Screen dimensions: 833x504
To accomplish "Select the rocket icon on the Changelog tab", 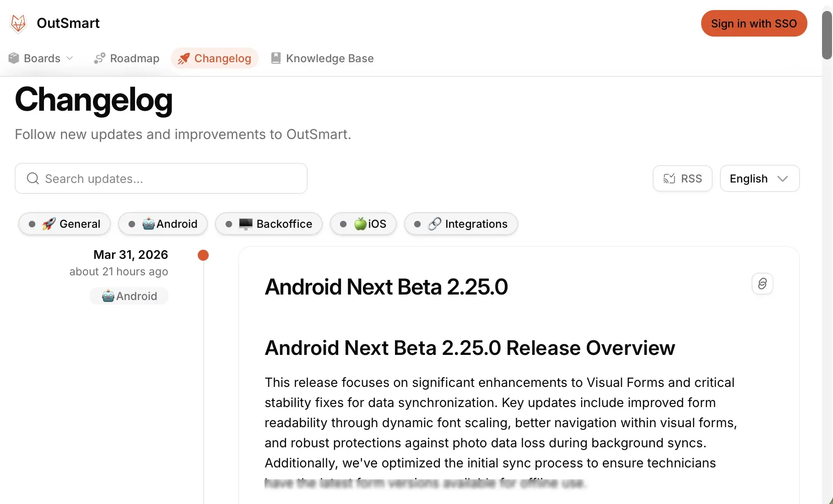I will tap(184, 58).
